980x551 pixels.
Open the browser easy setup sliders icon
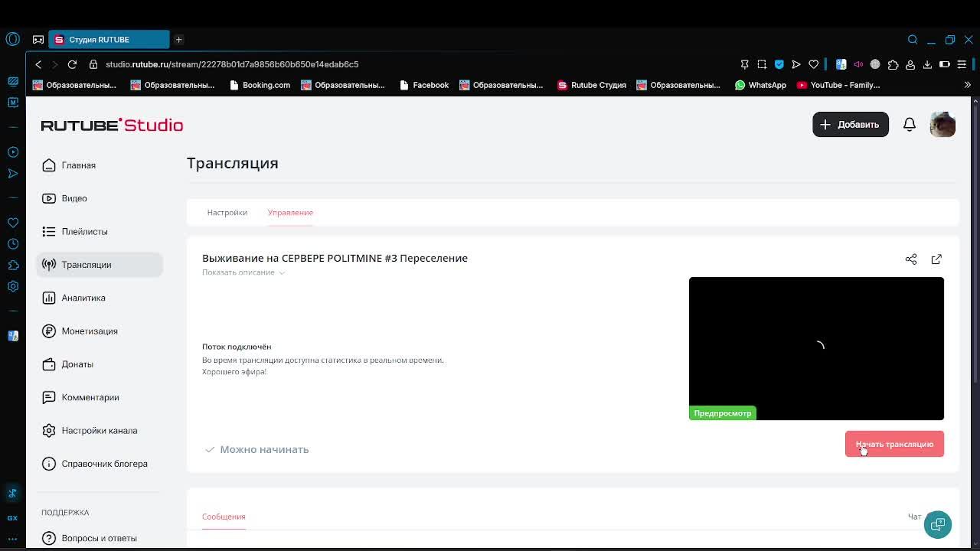[x=962, y=64]
